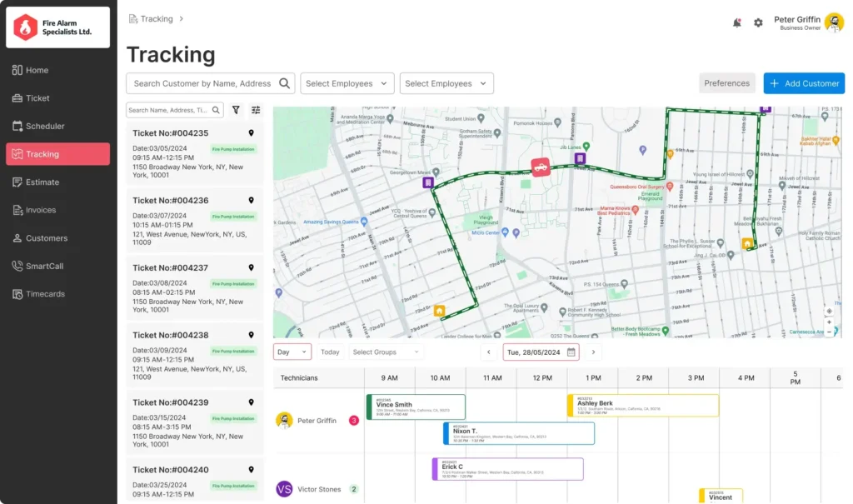
Task: Open the calendar date picker icon
Action: [x=571, y=352]
